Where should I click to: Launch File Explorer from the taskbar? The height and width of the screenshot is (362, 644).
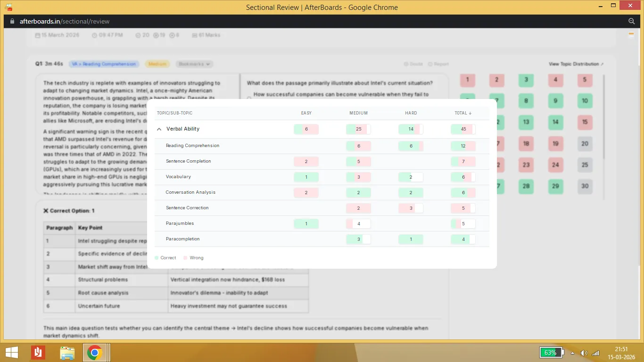coord(67,352)
